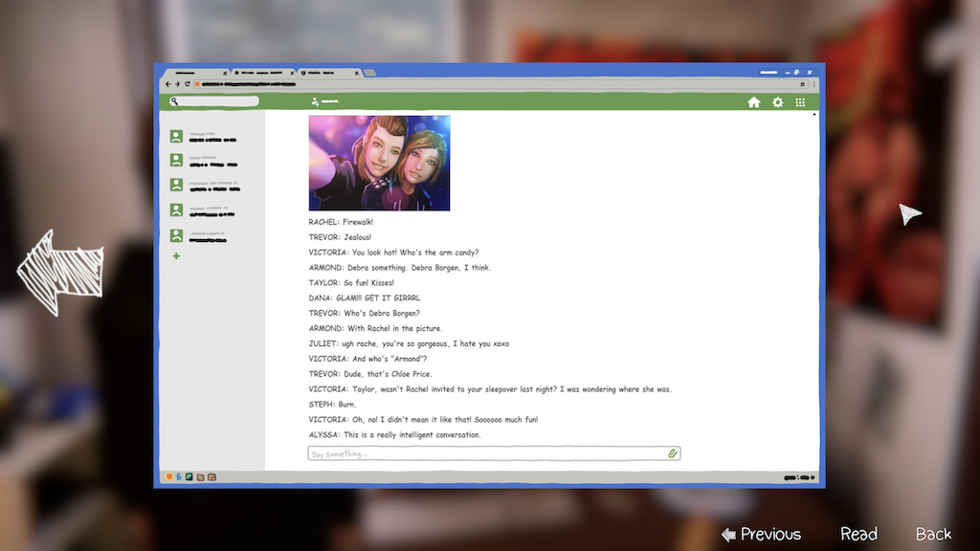Click the green plus icon in sidebar
980x551 pixels.
[176, 256]
